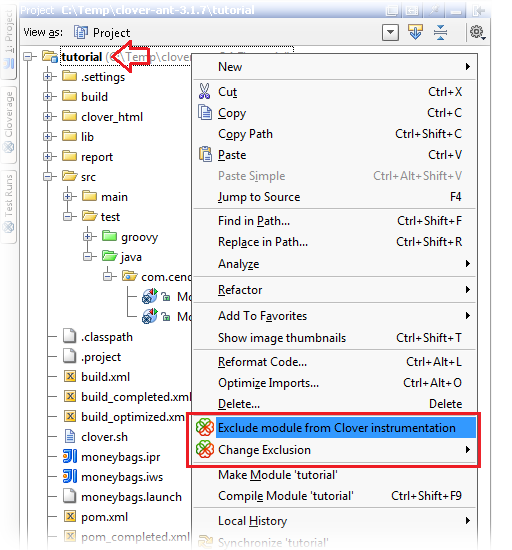Viewport: 512px width, 550px height.
Task: Click the moneybags.launch file icon
Action: (x=69, y=496)
